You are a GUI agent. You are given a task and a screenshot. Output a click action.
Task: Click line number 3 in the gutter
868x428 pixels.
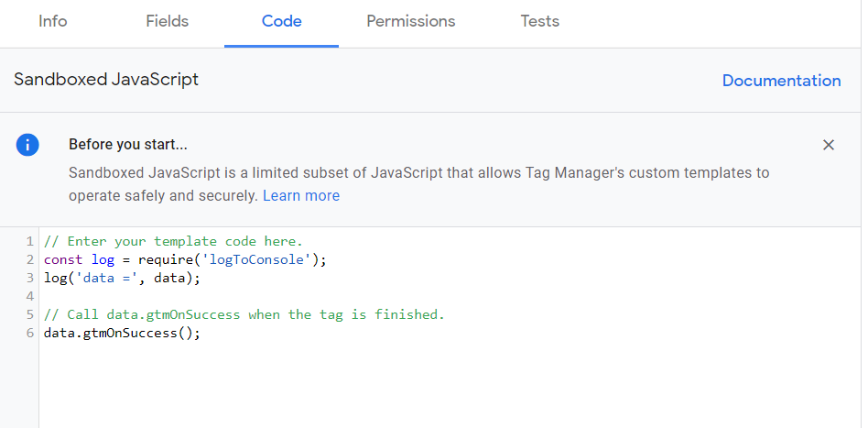[30, 278]
